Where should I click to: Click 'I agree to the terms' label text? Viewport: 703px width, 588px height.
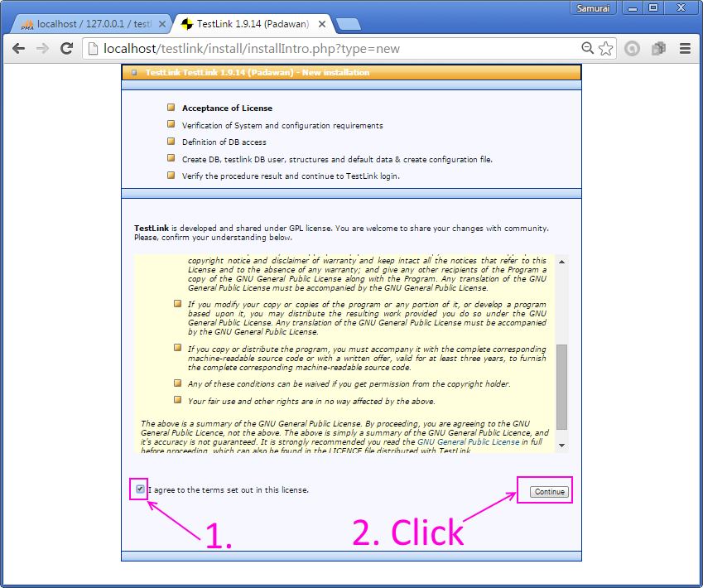[x=229, y=489]
